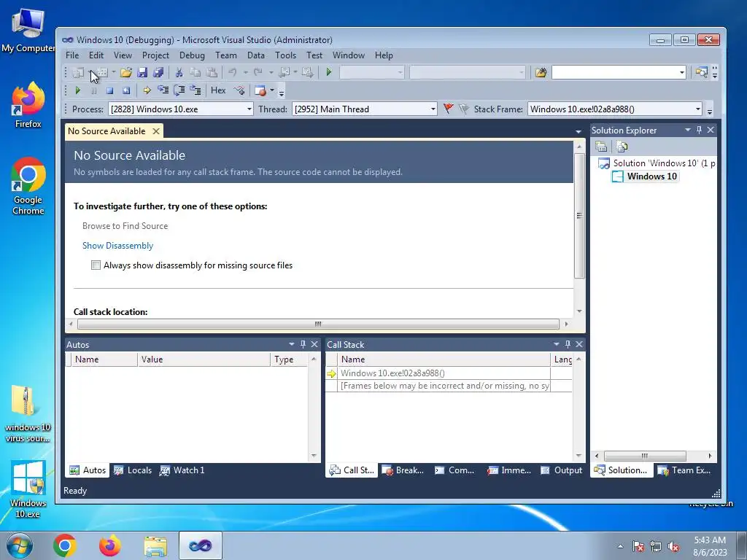Click in the Find text input field
Screen dimensions: 747x560
pos(614,72)
